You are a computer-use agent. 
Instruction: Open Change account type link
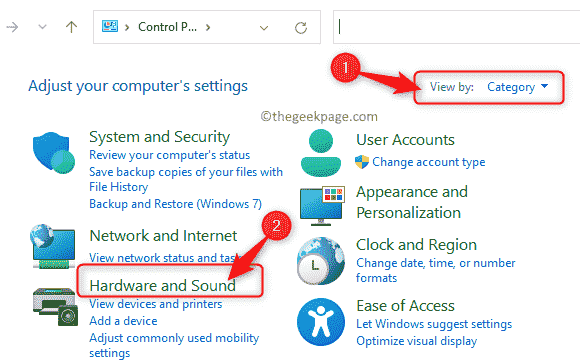428,162
